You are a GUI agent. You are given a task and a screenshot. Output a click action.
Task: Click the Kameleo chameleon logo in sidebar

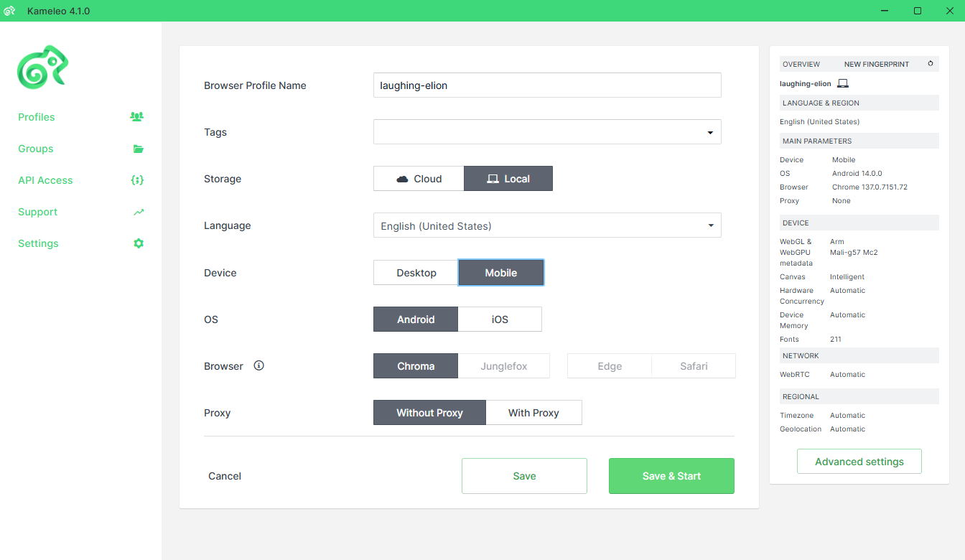42,67
